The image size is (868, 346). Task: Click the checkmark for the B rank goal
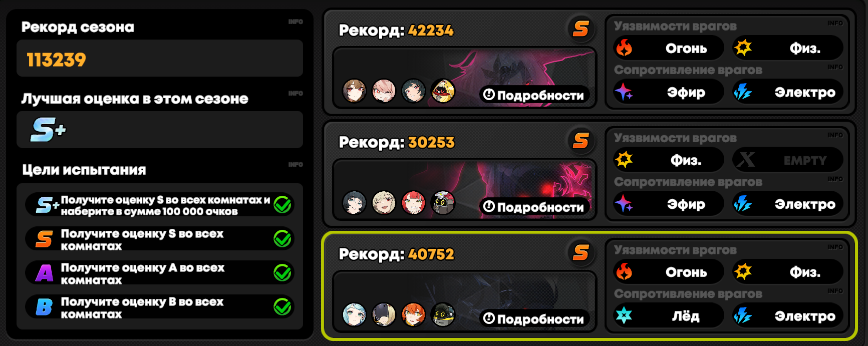click(x=282, y=307)
